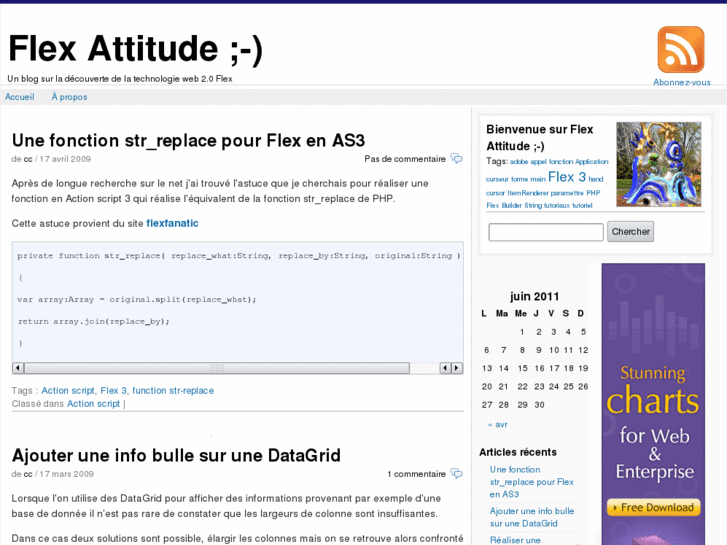The height and width of the screenshot is (545, 727).
Task: Select the tutoriel tag in the tag cloud
Action: pos(582,205)
